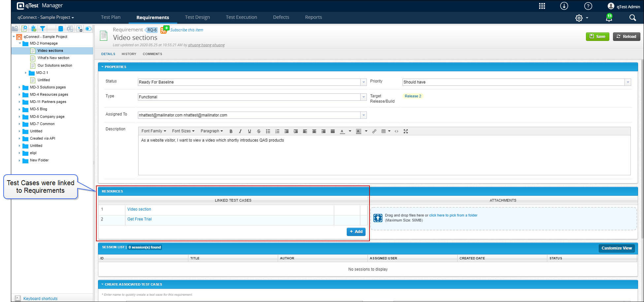Image resolution: width=644 pixels, height=302 pixels.
Task: Switch to the Test Design tab
Action: click(197, 17)
